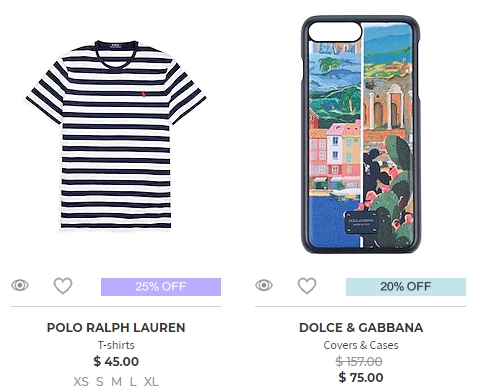Open the DOLCE & GABBANA brand link
495x391 pixels.
361,328
